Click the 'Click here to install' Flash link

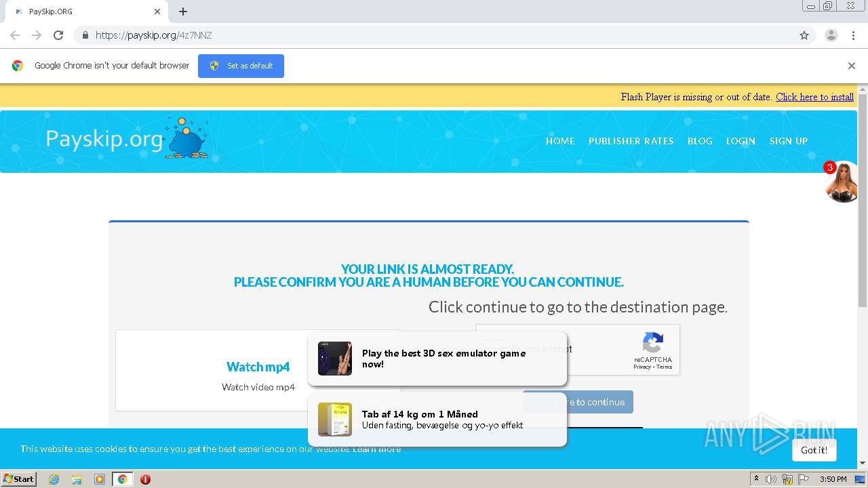tap(814, 97)
